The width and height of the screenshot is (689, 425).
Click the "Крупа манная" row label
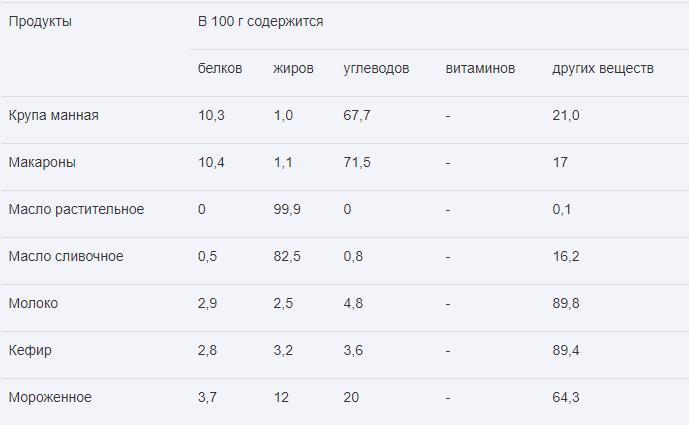pos(53,115)
